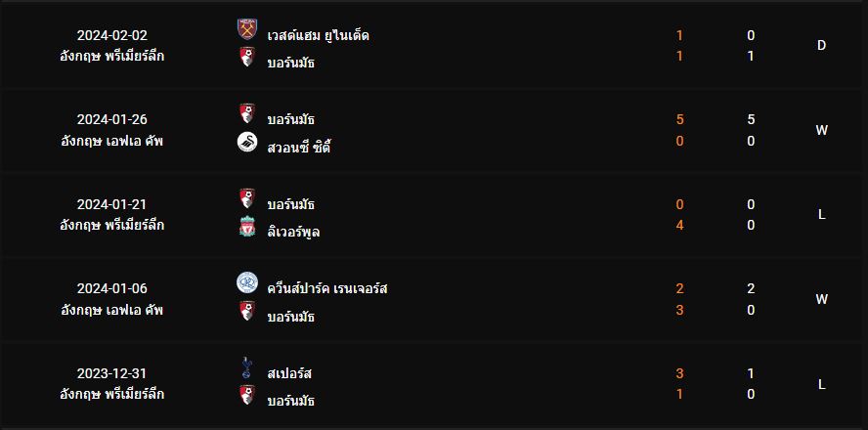Viewport: 868px width, 430px height.
Task: Click the West Ham United crest icon
Action: tap(247, 29)
